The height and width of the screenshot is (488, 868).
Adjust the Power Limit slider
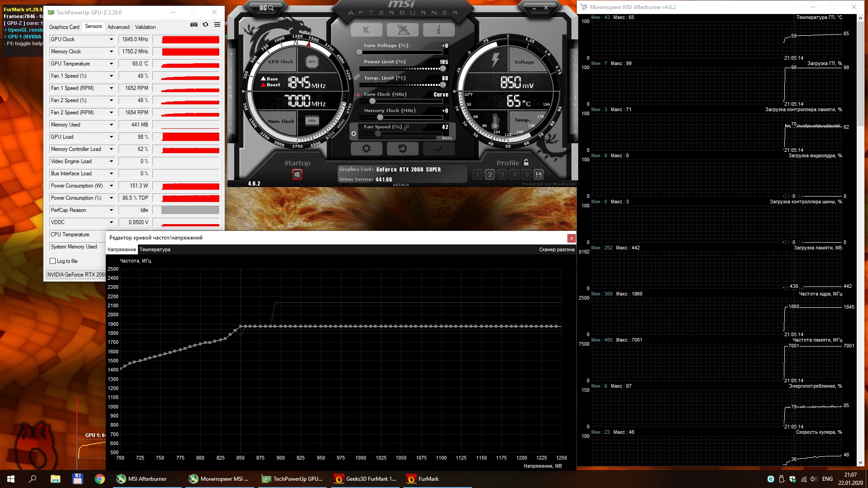point(443,69)
